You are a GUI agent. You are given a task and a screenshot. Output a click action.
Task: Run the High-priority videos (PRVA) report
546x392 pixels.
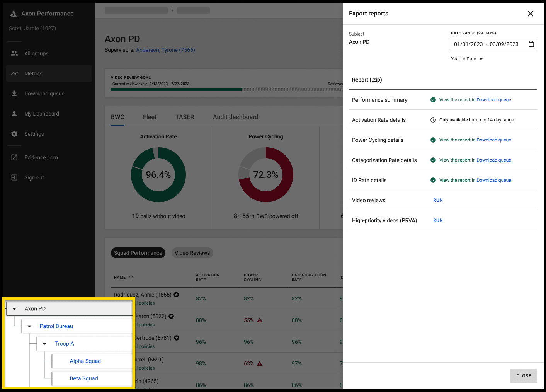[438, 220]
